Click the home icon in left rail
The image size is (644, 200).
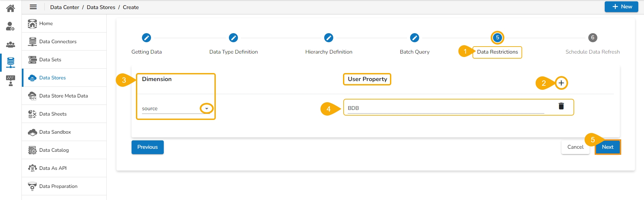[x=11, y=8]
